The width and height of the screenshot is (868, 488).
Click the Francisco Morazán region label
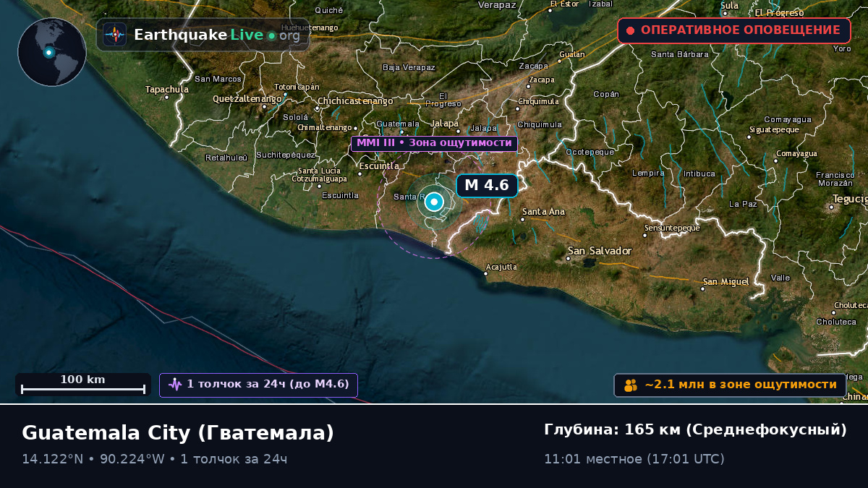point(835,179)
